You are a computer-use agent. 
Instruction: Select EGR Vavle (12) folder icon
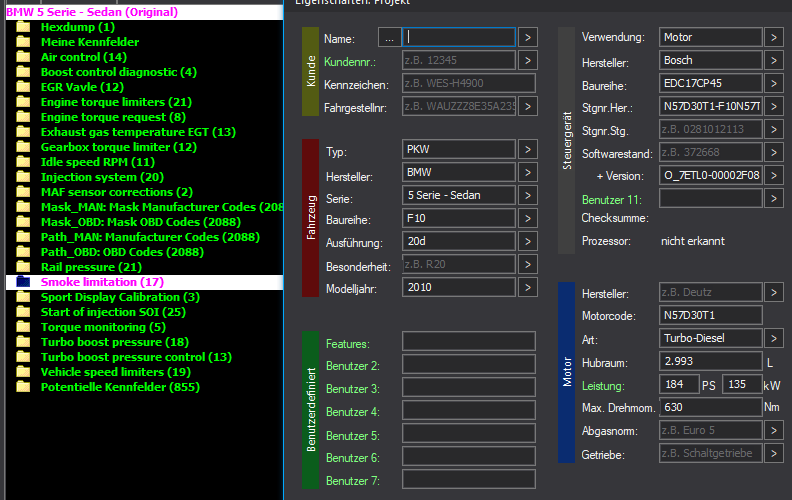point(23,87)
